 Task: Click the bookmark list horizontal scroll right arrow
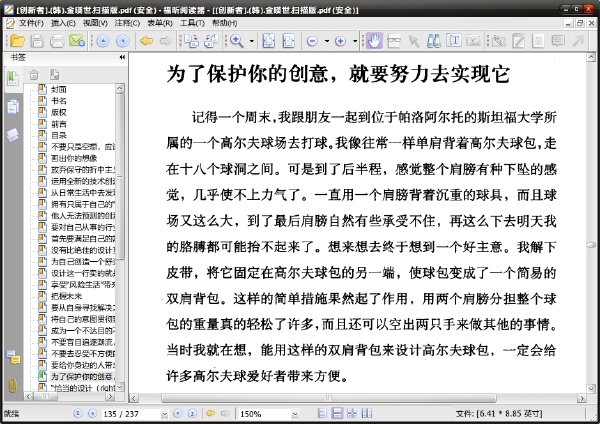[110, 397]
